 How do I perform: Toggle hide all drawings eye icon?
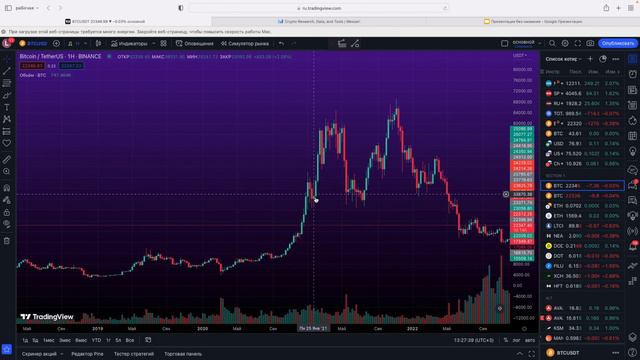pyautogui.click(x=7, y=224)
